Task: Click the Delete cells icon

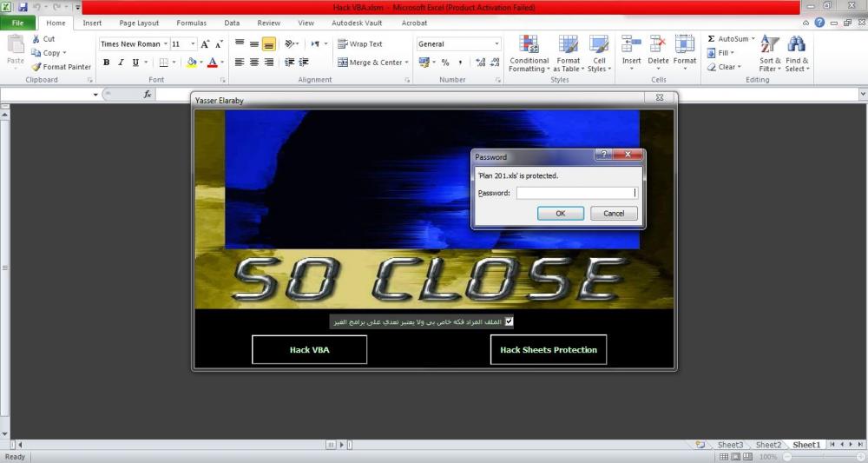Action: (658, 43)
